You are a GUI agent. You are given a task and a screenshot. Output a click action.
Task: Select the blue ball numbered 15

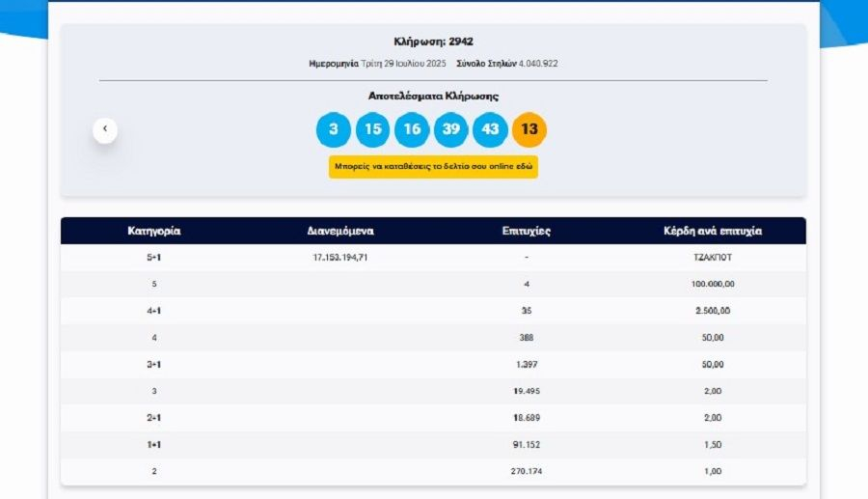coord(372,129)
